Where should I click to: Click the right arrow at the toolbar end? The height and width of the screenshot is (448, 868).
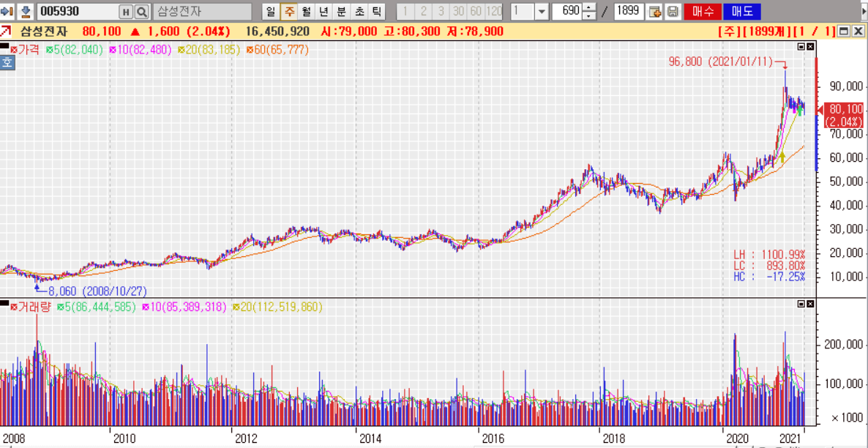pos(864,11)
